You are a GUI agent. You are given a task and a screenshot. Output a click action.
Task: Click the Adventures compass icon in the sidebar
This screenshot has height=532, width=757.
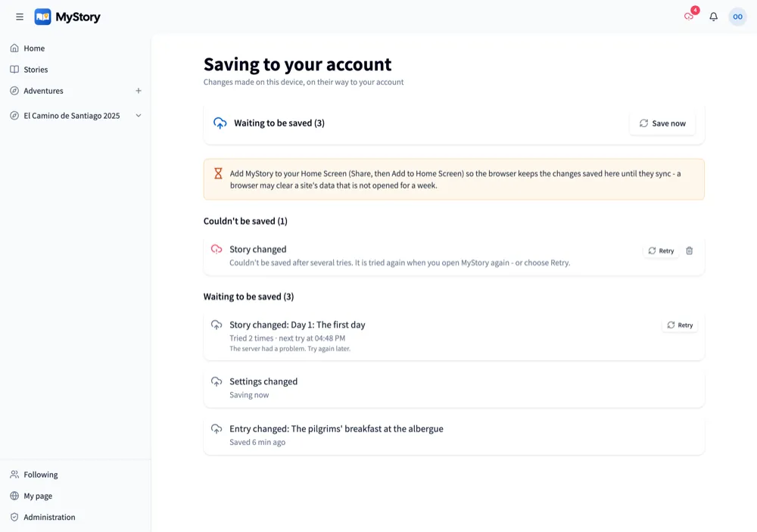coord(14,91)
